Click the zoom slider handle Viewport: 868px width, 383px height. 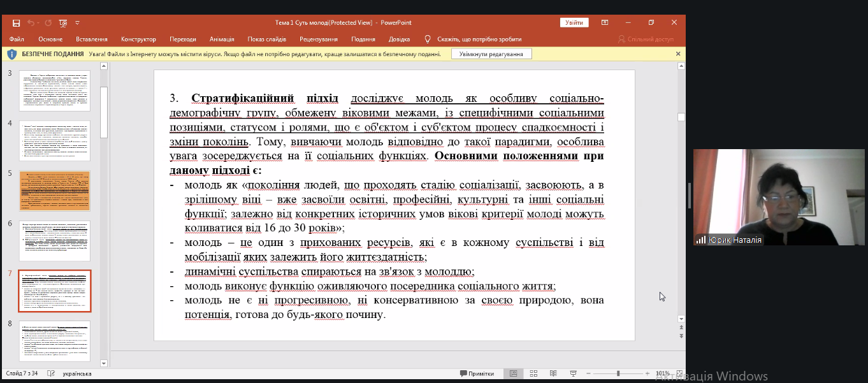click(x=618, y=373)
